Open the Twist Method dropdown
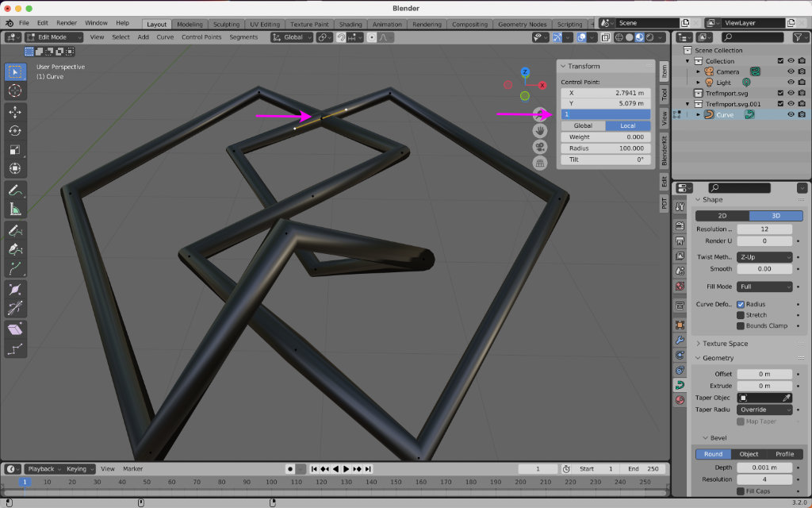This screenshot has width=812, height=508. [x=764, y=257]
